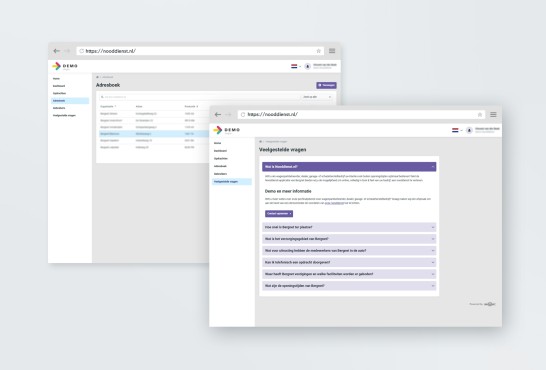Image resolution: width=546 pixels, height=370 pixels.
Task: Collapse the expanded 'Wat is Nooddienst.nl?' question
Action: tap(349, 167)
